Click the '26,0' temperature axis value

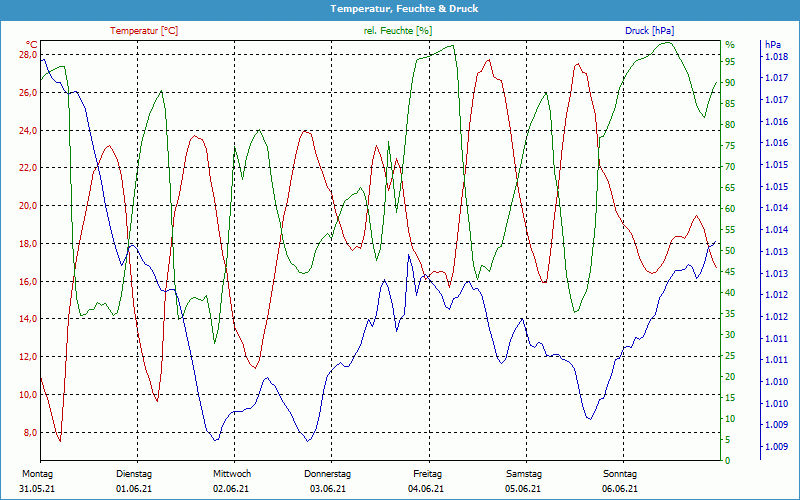[x=28, y=92]
